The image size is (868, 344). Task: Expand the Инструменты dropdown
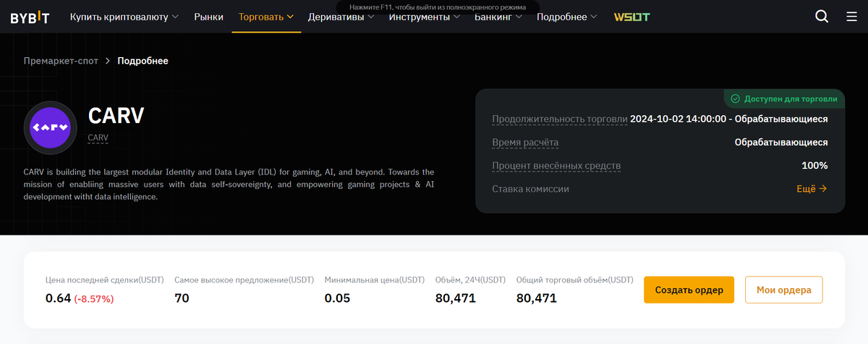(424, 17)
